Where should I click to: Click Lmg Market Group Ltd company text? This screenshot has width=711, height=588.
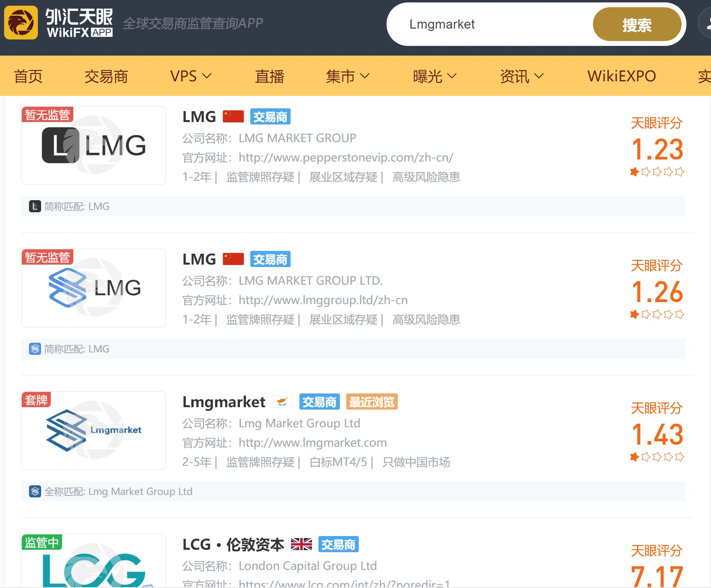[299, 423]
